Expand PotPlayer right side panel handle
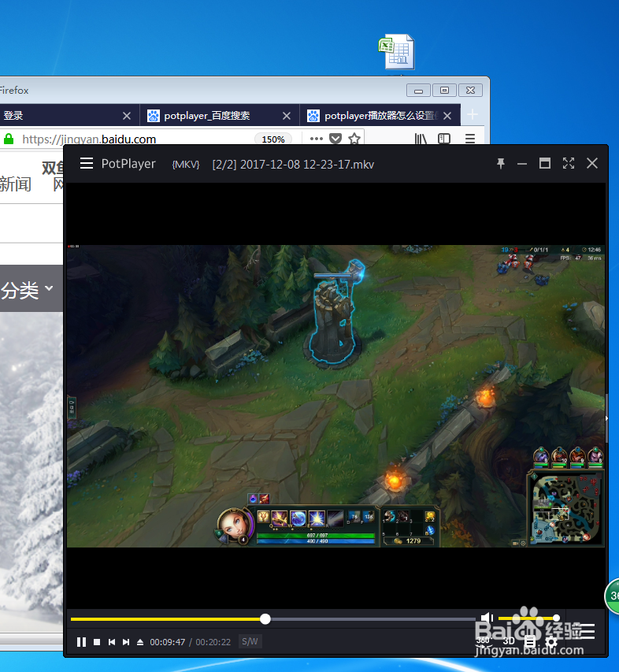The height and width of the screenshot is (672, 619). [606, 418]
